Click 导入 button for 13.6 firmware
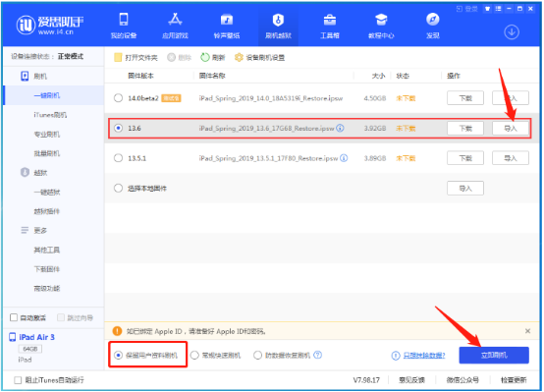Screen dimensions: 544x392 tap(511, 129)
